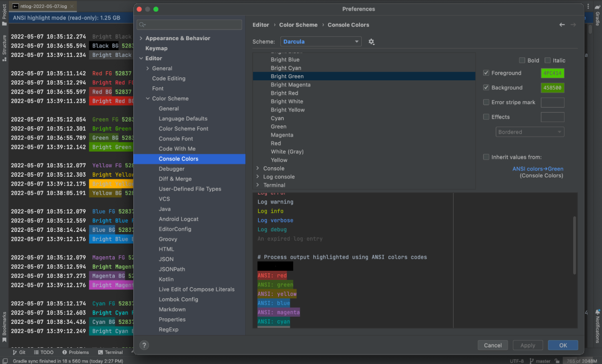The height and width of the screenshot is (364, 602).
Task: Open the TODO tool window
Action: (x=44, y=352)
